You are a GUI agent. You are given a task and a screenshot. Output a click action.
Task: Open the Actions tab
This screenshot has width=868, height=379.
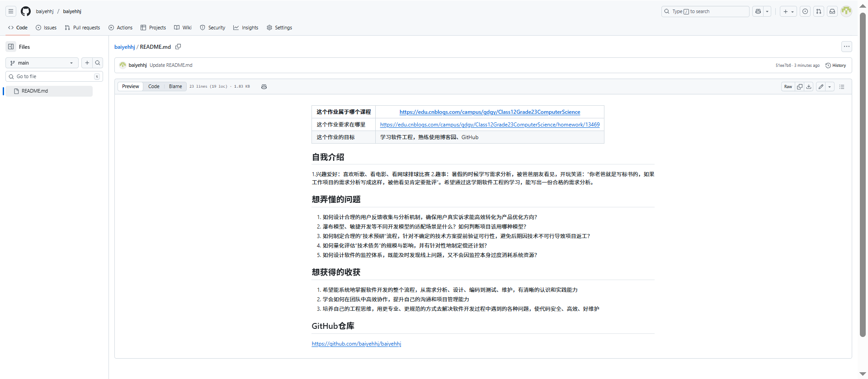[x=120, y=28]
